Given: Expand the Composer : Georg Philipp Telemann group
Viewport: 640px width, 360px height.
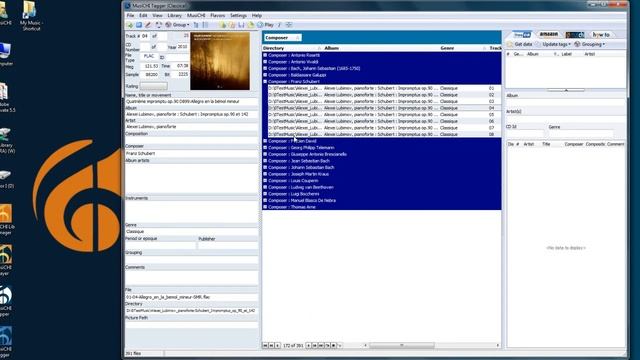Looking at the screenshot, I should [265, 148].
